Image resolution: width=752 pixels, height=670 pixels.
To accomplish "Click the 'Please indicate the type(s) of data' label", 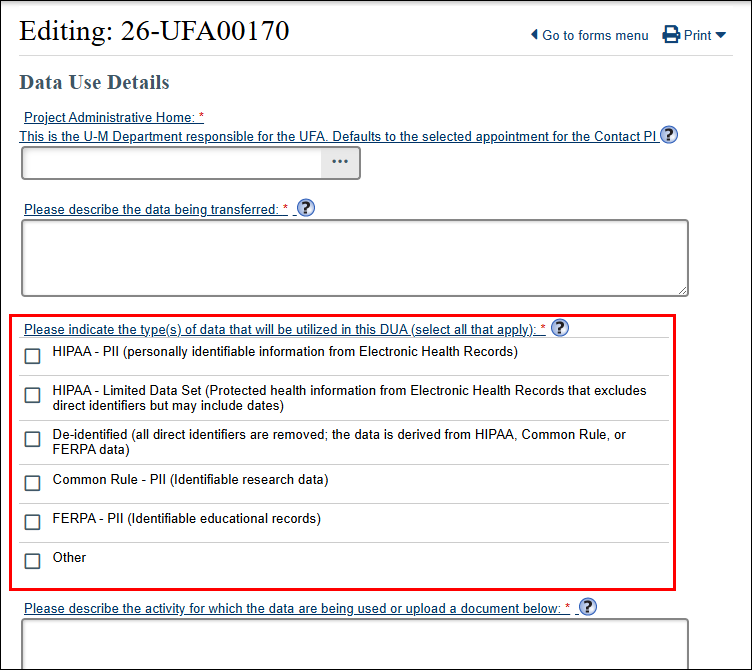I will pyautogui.click(x=285, y=329).
